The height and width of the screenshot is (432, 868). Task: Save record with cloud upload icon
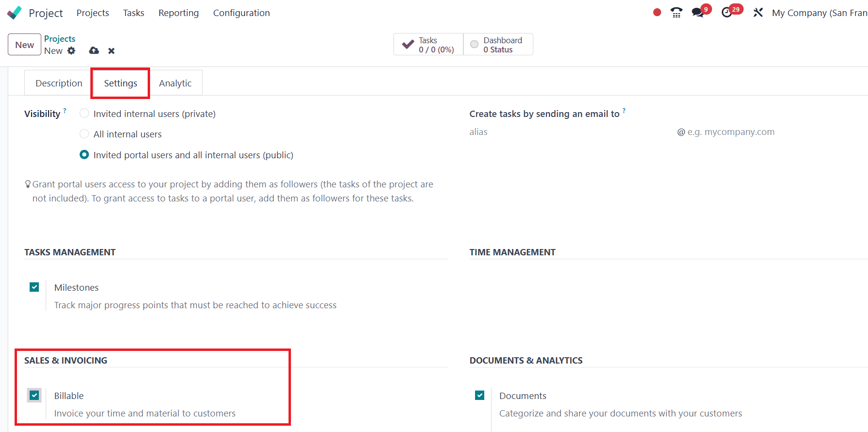[x=94, y=50]
